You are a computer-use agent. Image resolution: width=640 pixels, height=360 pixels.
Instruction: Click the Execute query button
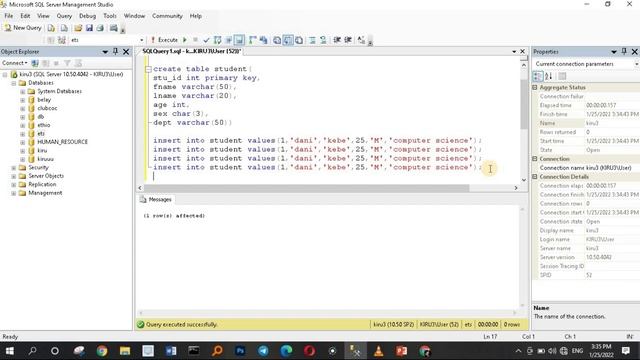pyautogui.click(x=164, y=40)
